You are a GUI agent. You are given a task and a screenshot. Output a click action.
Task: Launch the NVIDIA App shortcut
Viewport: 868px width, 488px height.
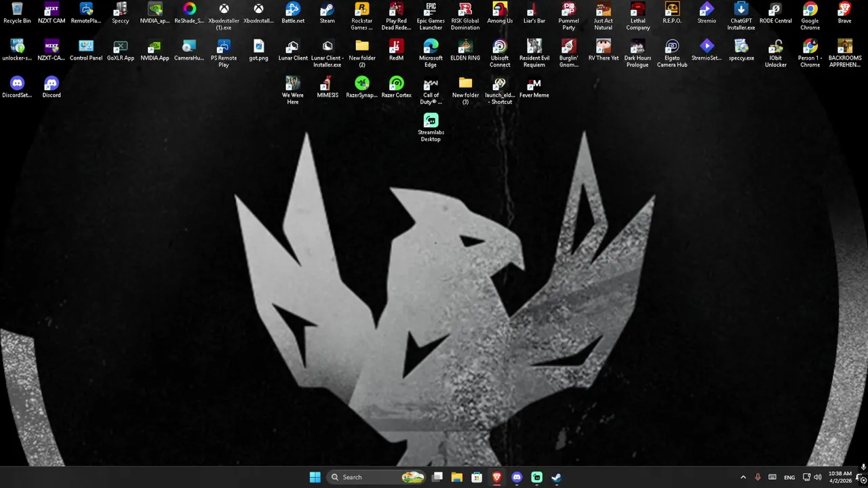coord(155,50)
